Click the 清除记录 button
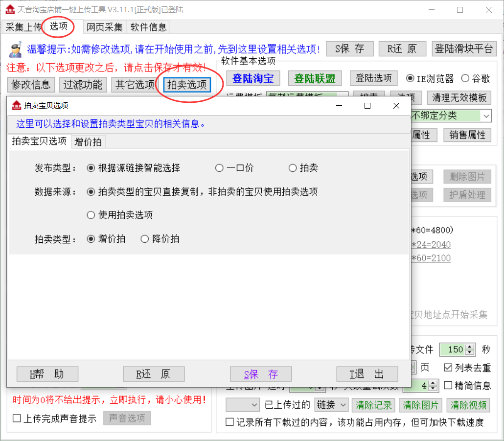Screen dimensions: 504x441 374,405
